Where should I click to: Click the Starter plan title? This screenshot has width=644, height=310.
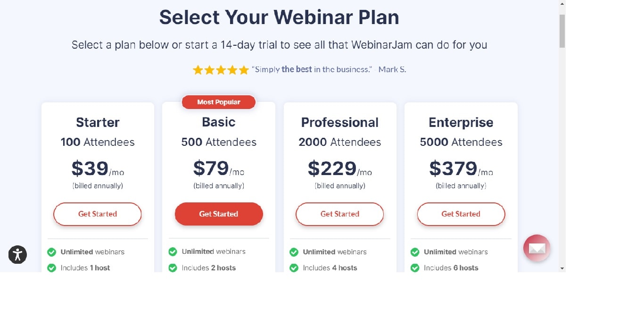tap(98, 122)
